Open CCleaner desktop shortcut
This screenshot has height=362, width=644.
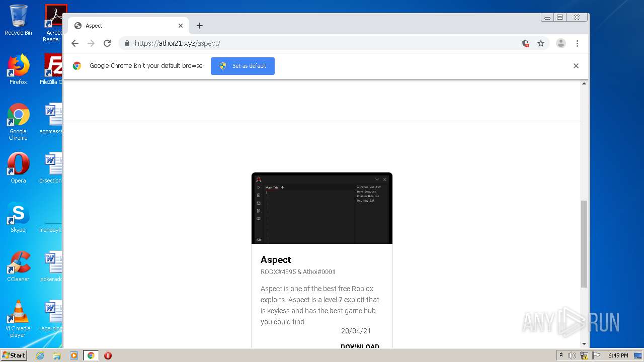click(18, 266)
